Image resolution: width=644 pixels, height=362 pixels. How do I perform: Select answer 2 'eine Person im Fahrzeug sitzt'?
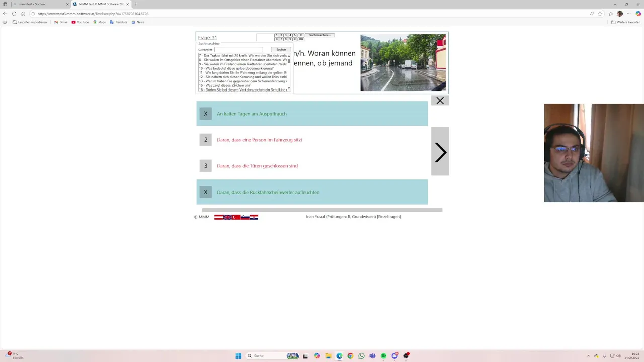pyautogui.click(x=312, y=140)
